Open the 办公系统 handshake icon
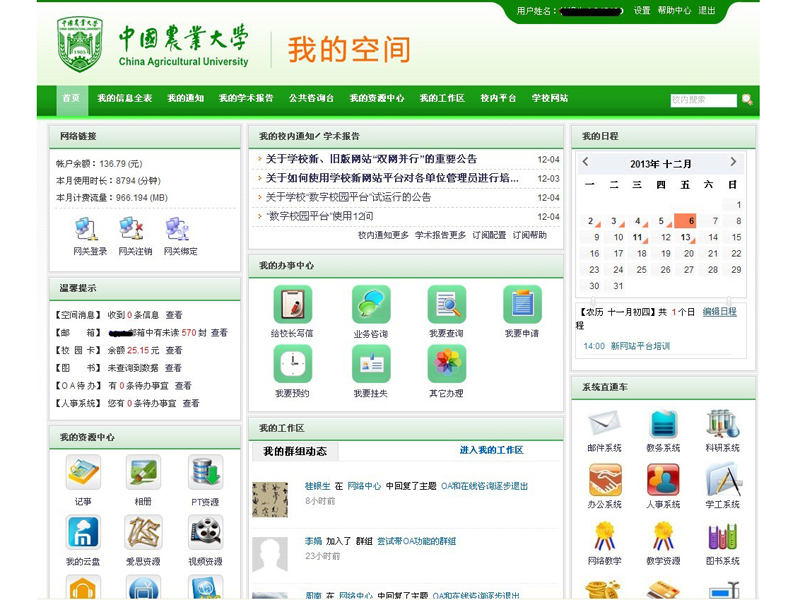Viewport: 800px width, 600px height. [x=605, y=480]
